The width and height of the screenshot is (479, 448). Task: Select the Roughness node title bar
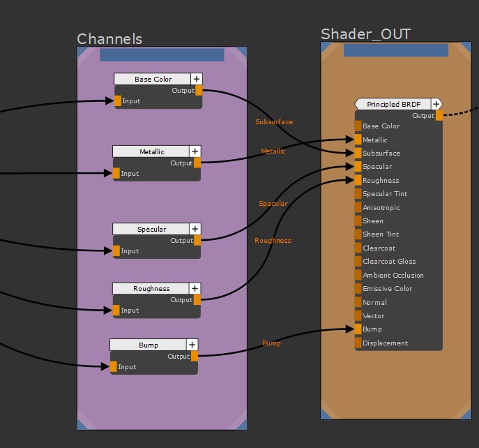click(x=151, y=288)
